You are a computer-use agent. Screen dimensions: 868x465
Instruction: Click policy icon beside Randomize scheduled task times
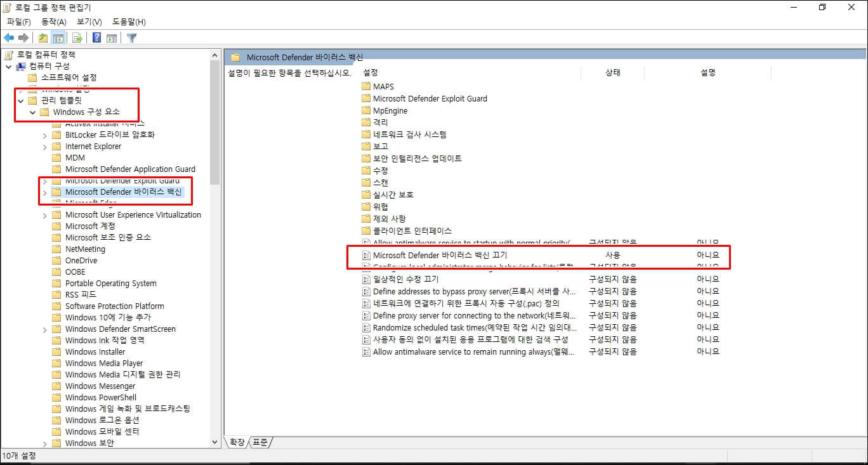point(365,328)
